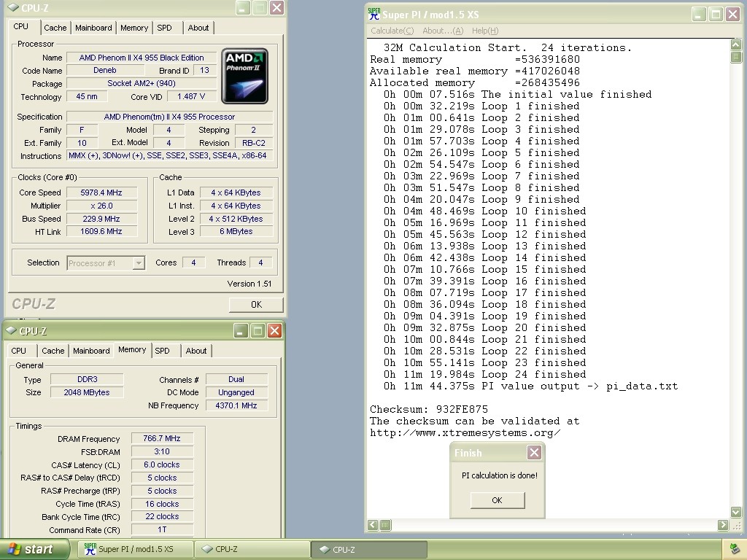The height and width of the screenshot is (560, 747).
Task: Open Calculate menu in Super PI
Action: pos(392,31)
